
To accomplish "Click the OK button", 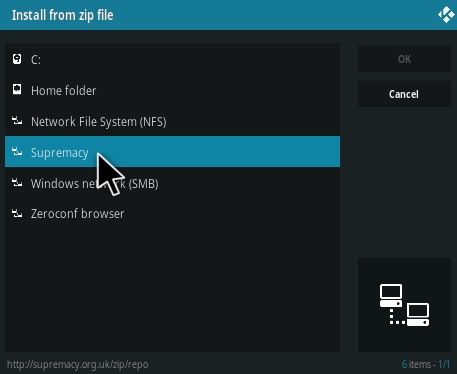I will click(404, 59).
